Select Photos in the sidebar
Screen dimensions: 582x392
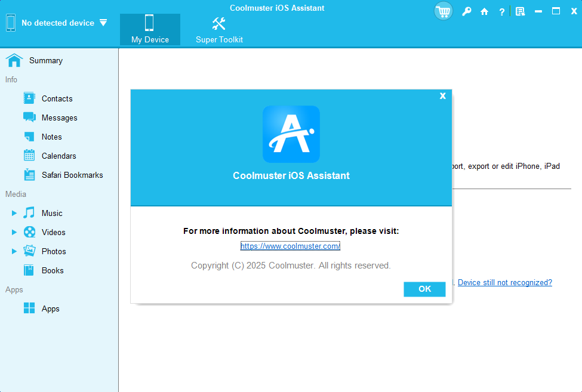(x=54, y=251)
